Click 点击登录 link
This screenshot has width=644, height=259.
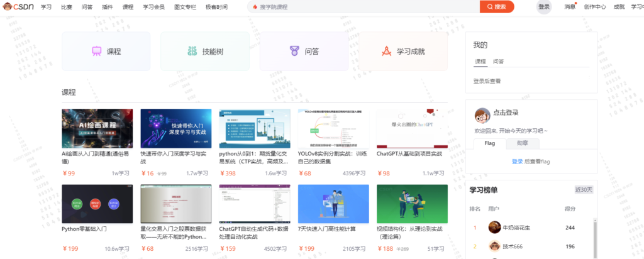(506, 113)
